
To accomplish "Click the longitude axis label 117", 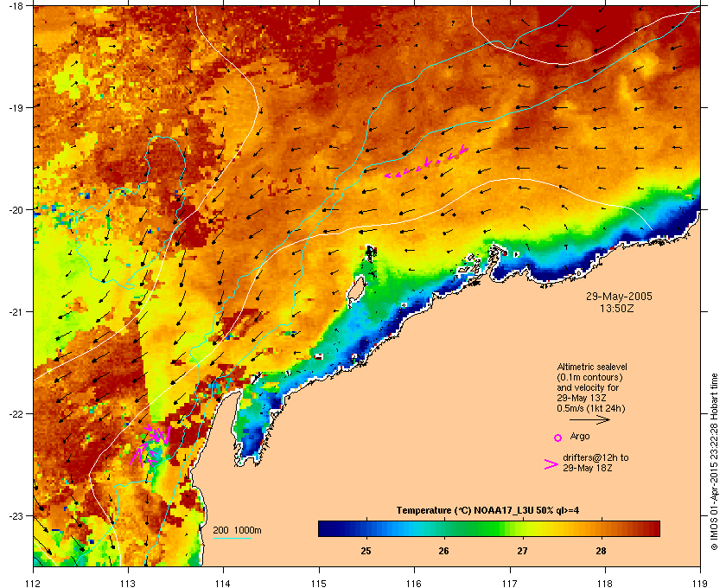I will click(510, 584).
